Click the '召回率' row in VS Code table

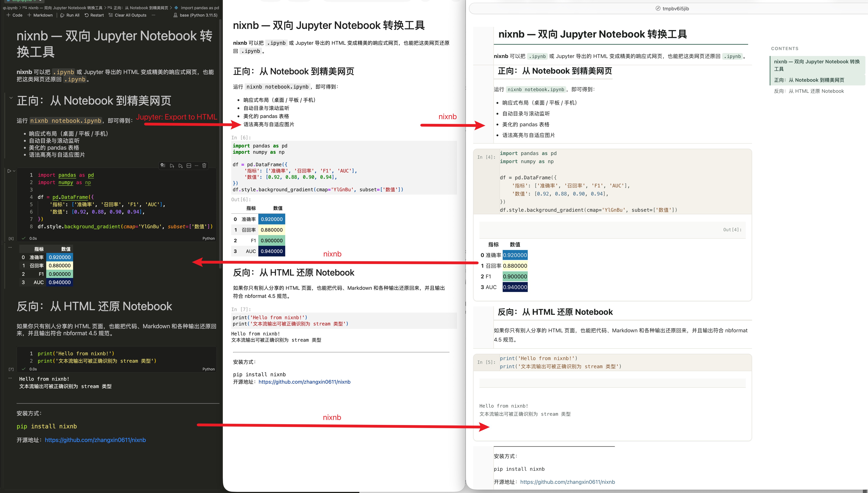[46, 266]
